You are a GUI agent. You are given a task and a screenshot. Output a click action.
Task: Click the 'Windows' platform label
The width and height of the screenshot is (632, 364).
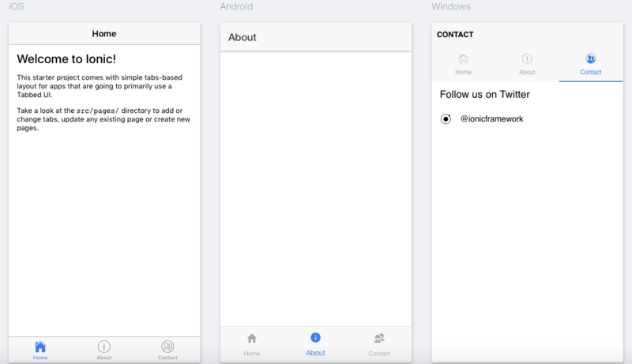tap(451, 6)
